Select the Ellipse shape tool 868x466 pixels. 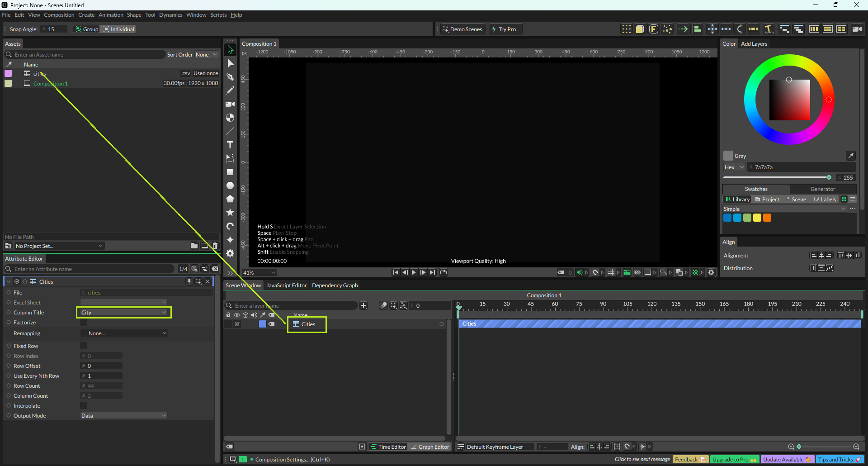point(230,185)
